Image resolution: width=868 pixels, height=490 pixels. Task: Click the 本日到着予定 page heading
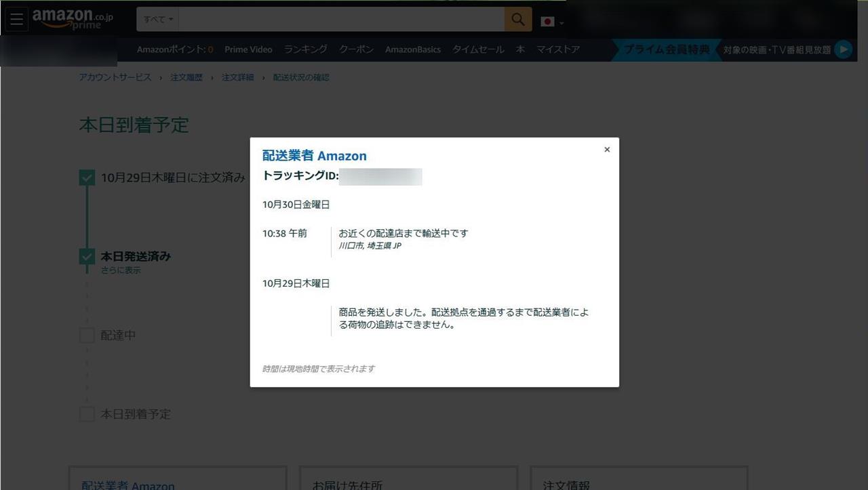[x=134, y=125]
